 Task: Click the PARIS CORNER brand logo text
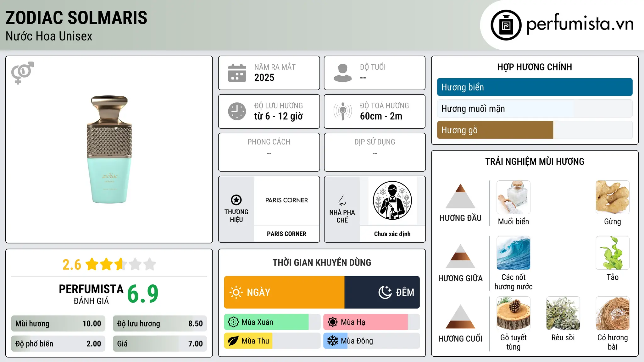coord(286,200)
